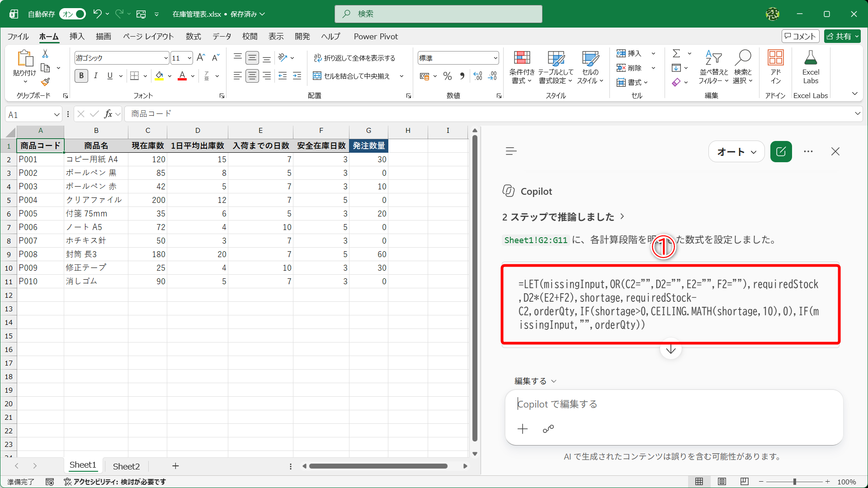The height and width of the screenshot is (488, 868).
Task: Click the Cut scissors icon
Action: 45,54
